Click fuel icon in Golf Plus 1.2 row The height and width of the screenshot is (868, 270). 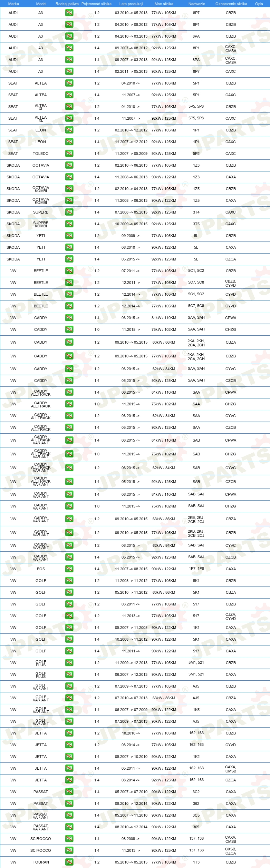(69, 663)
